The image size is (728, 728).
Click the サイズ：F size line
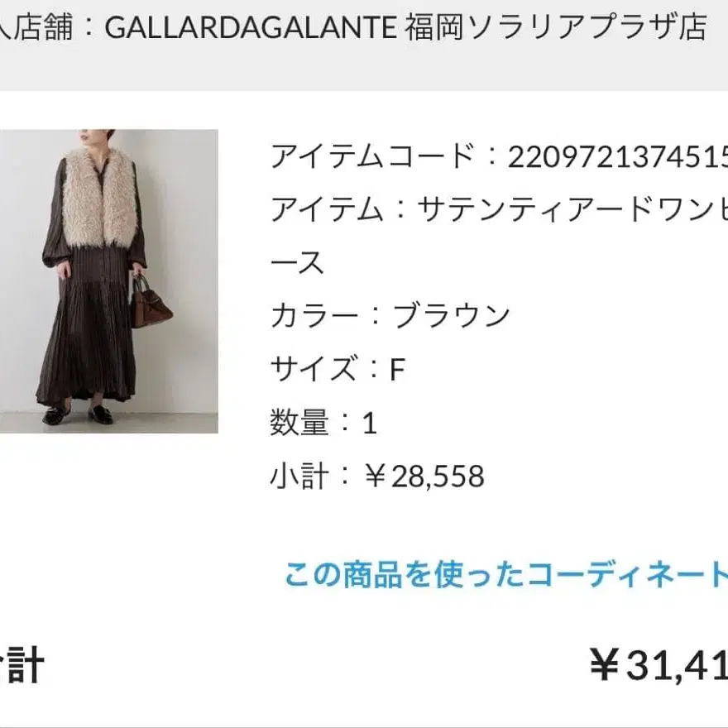click(x=338, y=369)
